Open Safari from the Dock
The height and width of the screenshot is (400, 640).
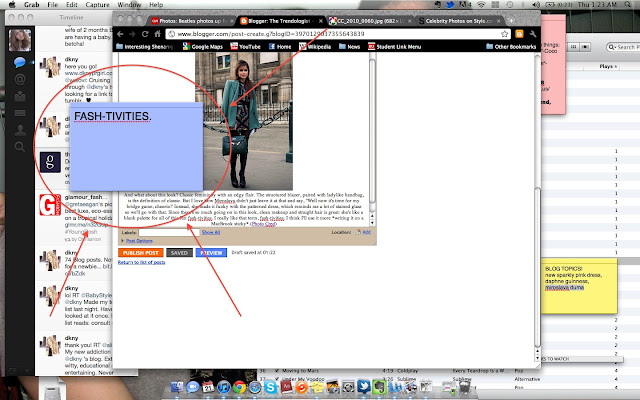pyautogui.click(x=255, y=387)
